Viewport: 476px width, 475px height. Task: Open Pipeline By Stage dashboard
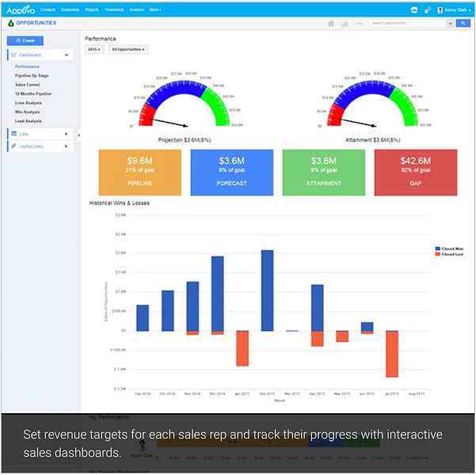tap(32, 75)
